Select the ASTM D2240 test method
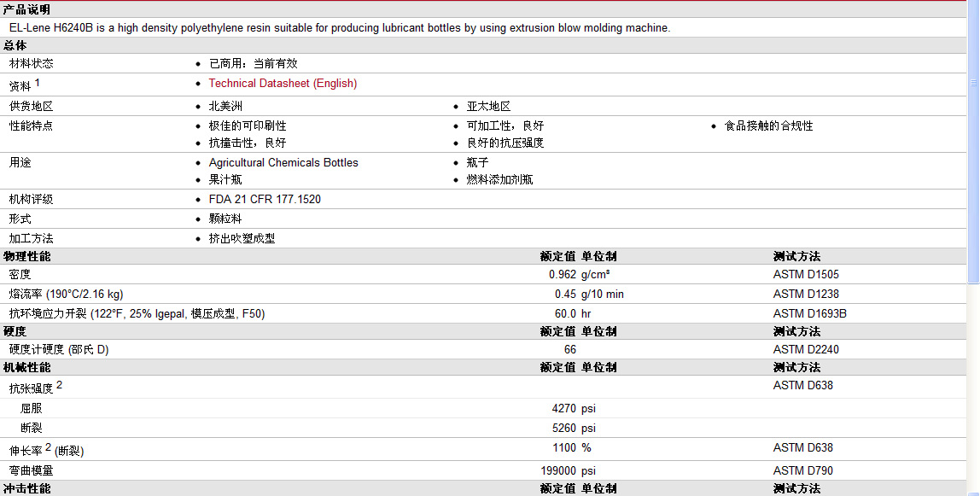Screen dimensions: 980x496 [806, 349]
